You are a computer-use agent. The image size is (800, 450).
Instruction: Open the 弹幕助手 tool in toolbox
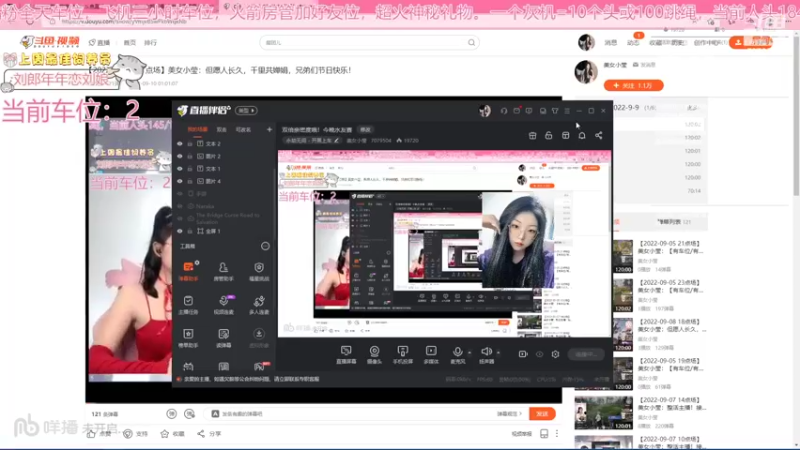(188, 271)
